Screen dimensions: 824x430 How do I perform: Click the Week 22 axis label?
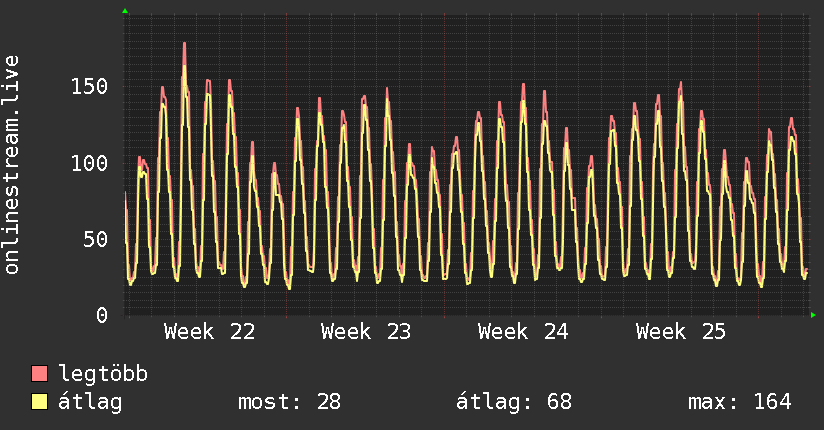click(209, 332)
